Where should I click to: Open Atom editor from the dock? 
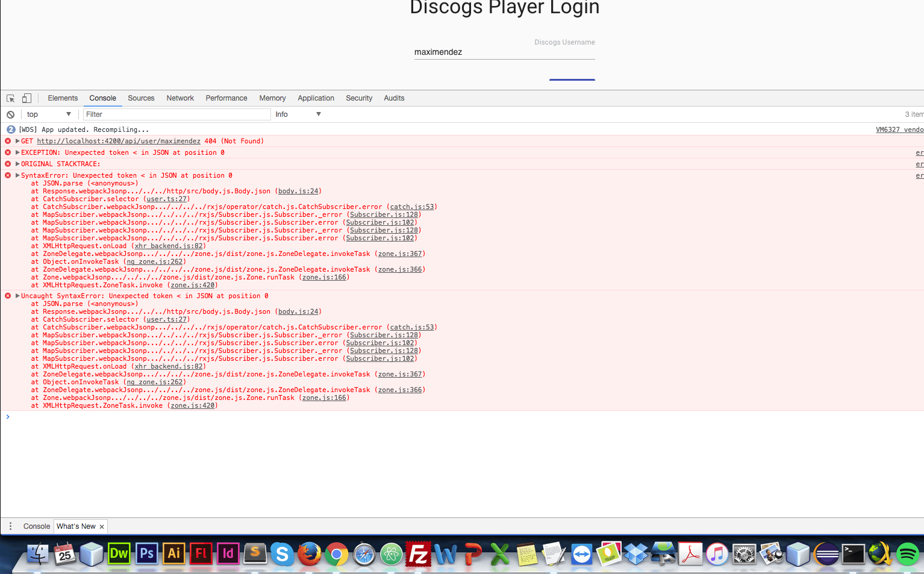[x=392, y=554]
